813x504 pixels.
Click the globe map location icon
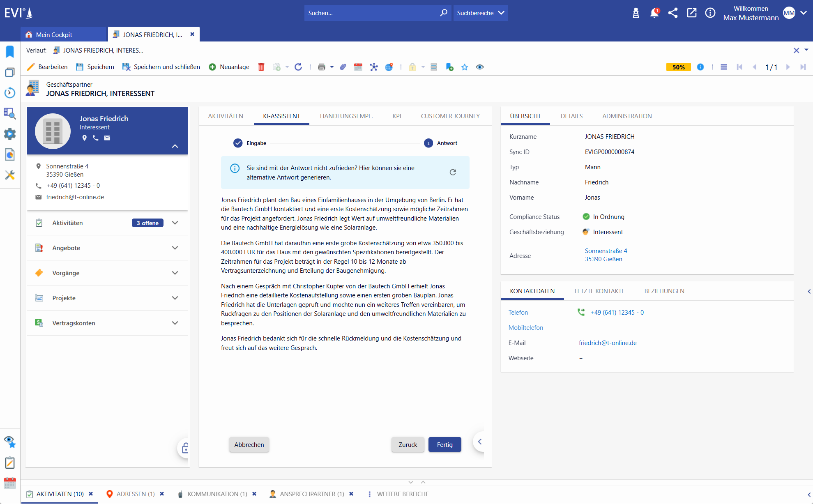coord(389,67)
